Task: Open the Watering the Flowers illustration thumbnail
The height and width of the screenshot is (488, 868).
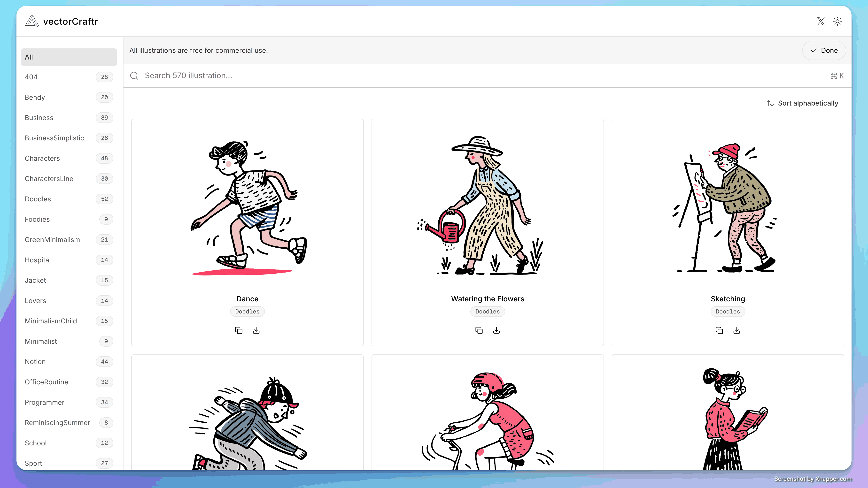Action: [487, 206]
